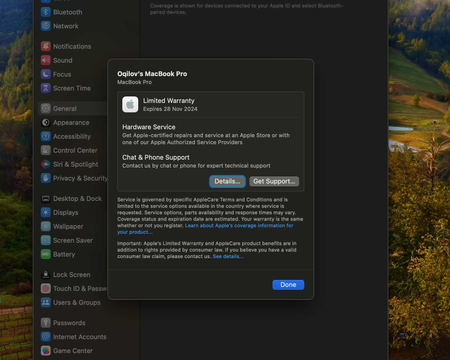450x360 pixels.
Task: Click the Lock Screen icon
Action: [46, 275]
